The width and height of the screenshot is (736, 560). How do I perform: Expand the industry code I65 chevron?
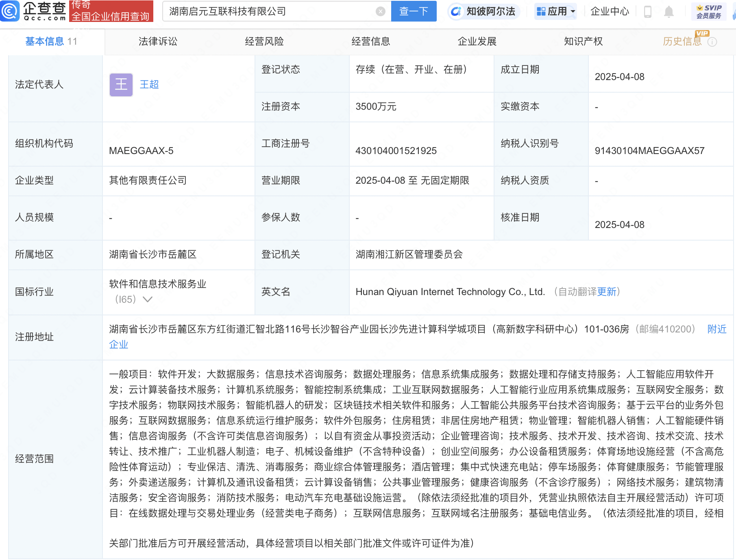coord(148,300)
